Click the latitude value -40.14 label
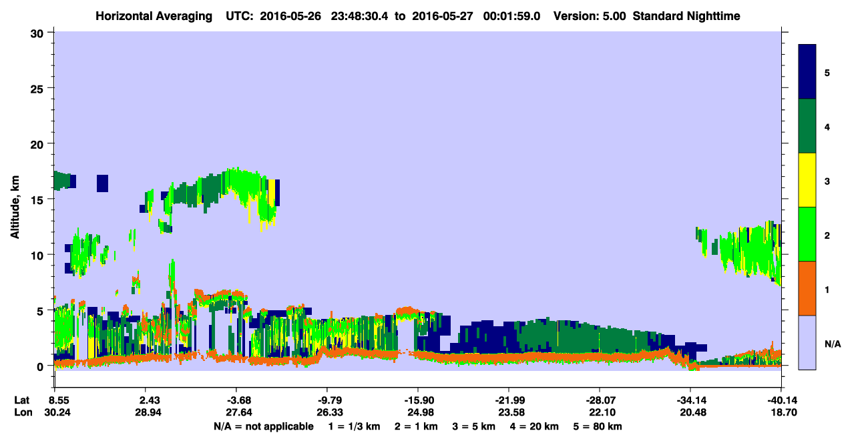 (x=781, y=400)
